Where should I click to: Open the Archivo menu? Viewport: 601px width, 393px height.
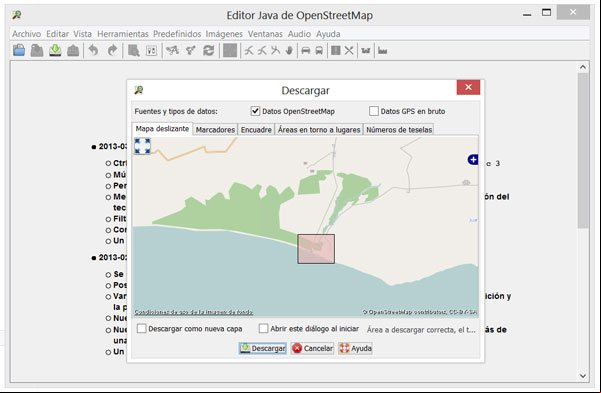(x=26, y=34)
